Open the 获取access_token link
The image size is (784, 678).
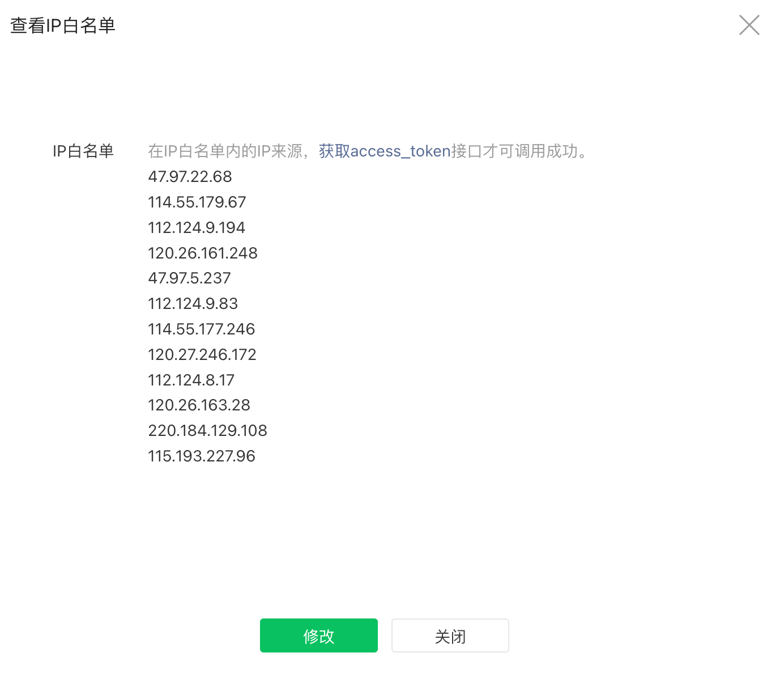[x=385, y=151]
